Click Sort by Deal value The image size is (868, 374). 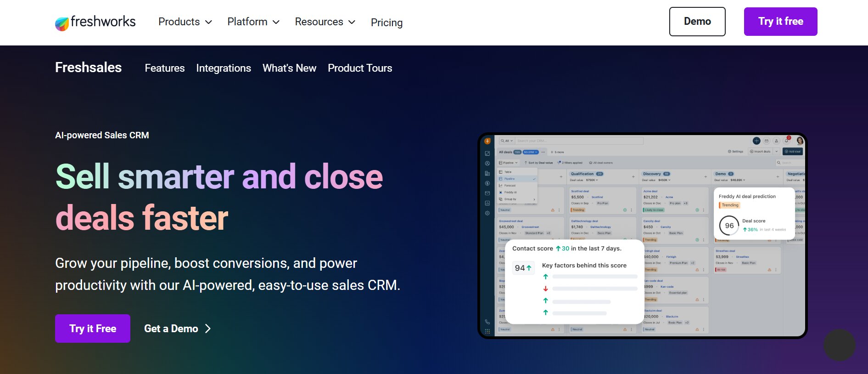539,163
